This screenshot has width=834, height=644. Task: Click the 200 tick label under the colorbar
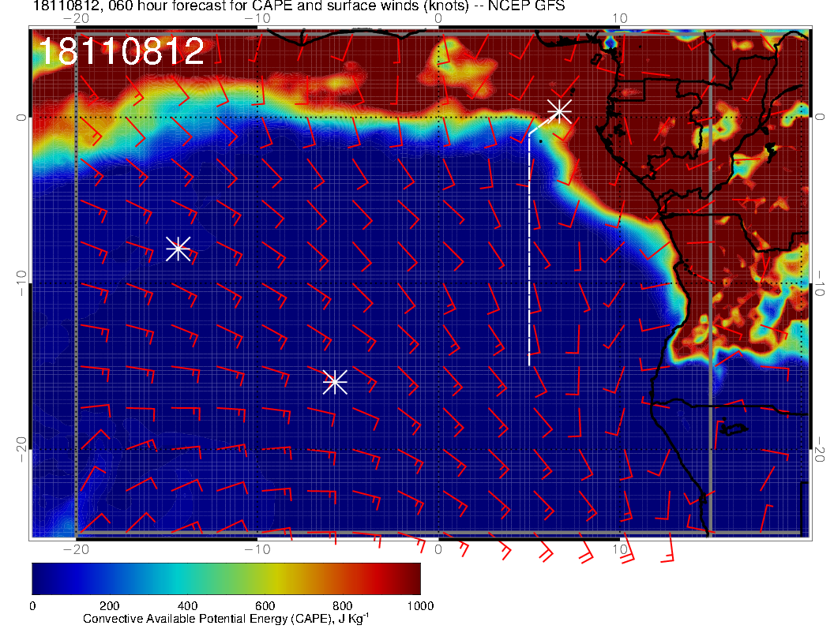coord(109,605)
